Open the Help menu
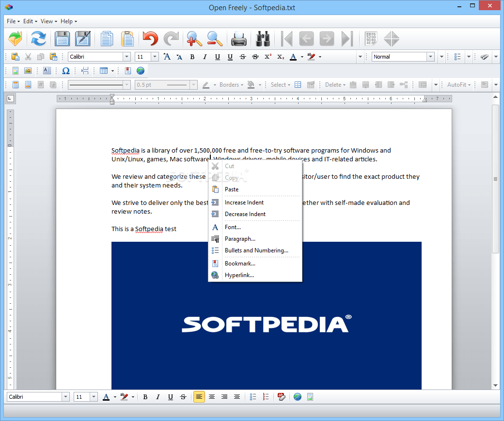The height and width of the screenshot is (421, 504). (69, 21)
